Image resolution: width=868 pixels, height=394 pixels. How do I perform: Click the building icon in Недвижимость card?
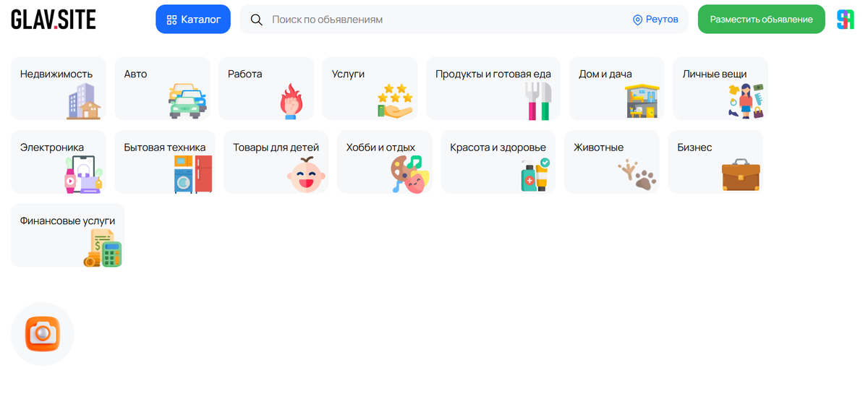[83, 101]
